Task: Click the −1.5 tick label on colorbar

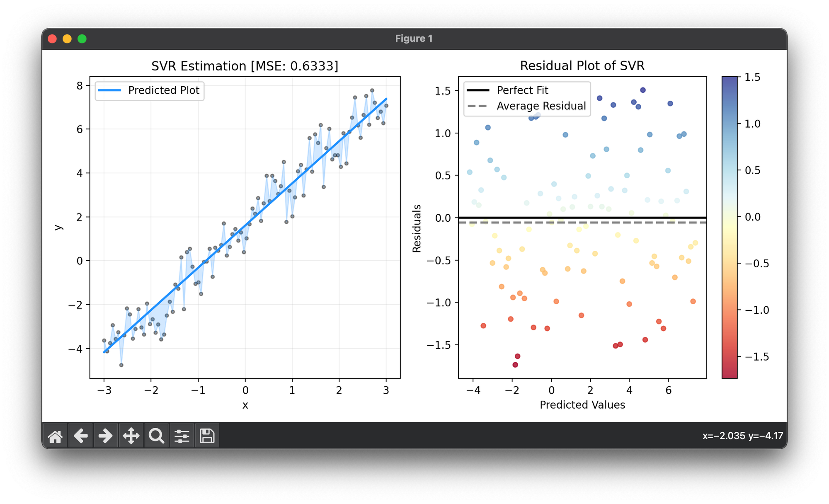Action: pos(757,357)
